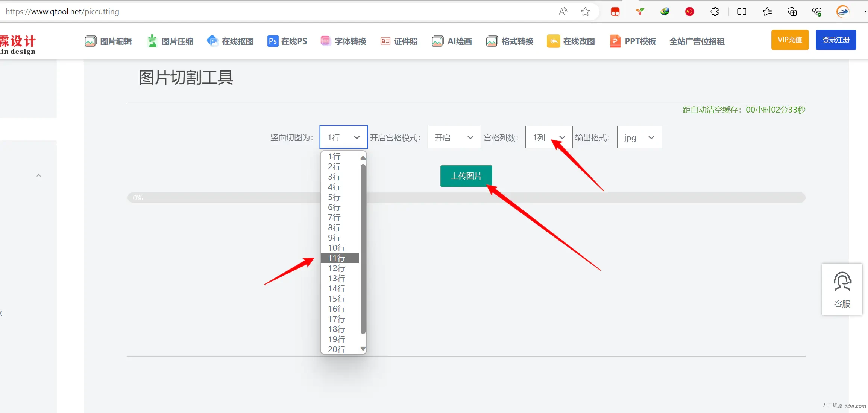Open the 全站广告位招租 link
Viewport: 868px width, 413px height.
pos(697,41)
